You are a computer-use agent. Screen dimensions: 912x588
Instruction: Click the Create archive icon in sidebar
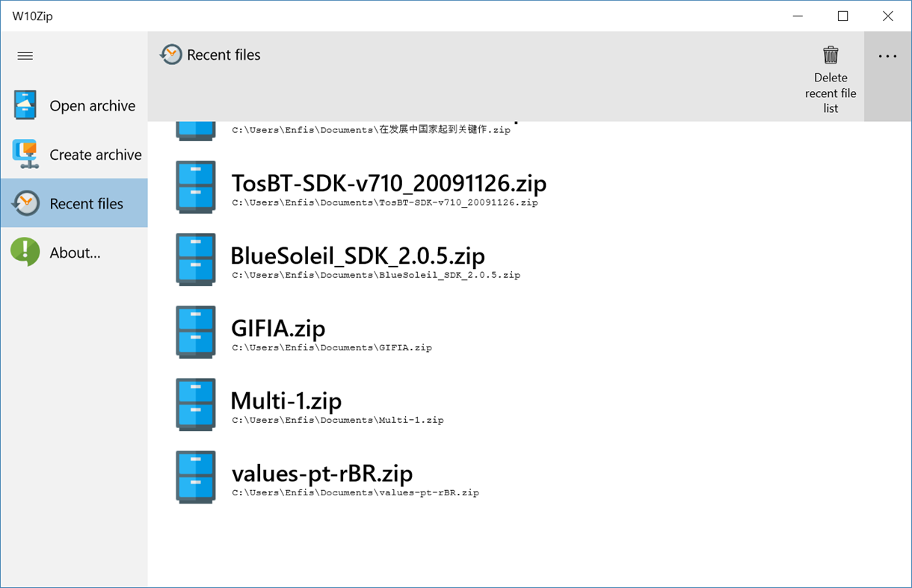tap(25, 154)
